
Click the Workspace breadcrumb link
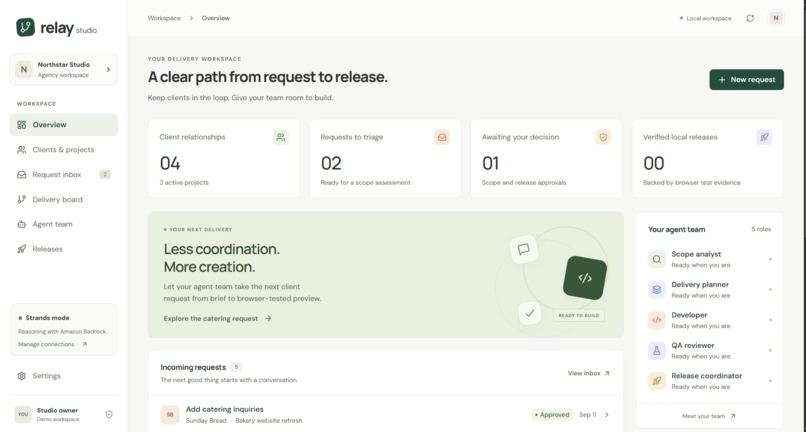(164, 18)
